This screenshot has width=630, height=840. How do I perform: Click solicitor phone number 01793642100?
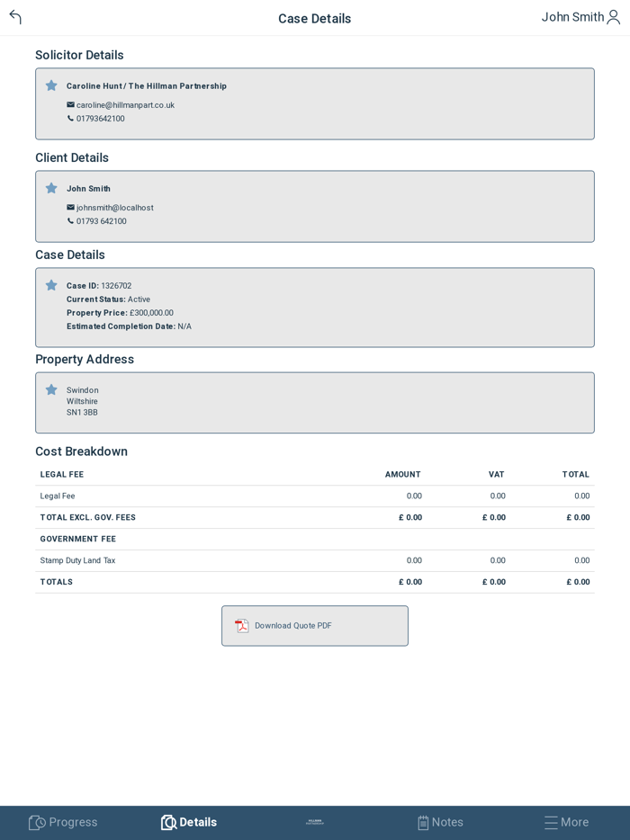(101, 119)
